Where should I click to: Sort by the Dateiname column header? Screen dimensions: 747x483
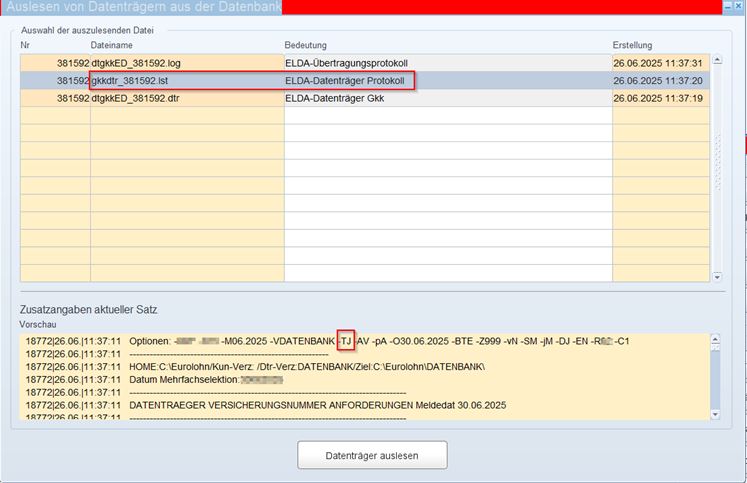tap(112, 46)
